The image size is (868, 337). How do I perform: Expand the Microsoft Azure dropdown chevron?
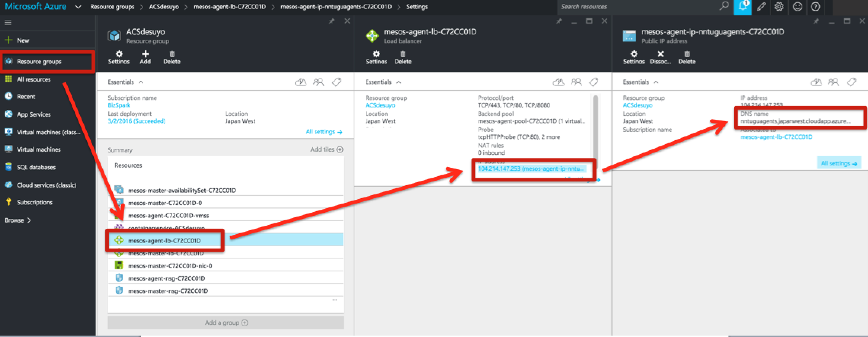click(x=78, y=7)
